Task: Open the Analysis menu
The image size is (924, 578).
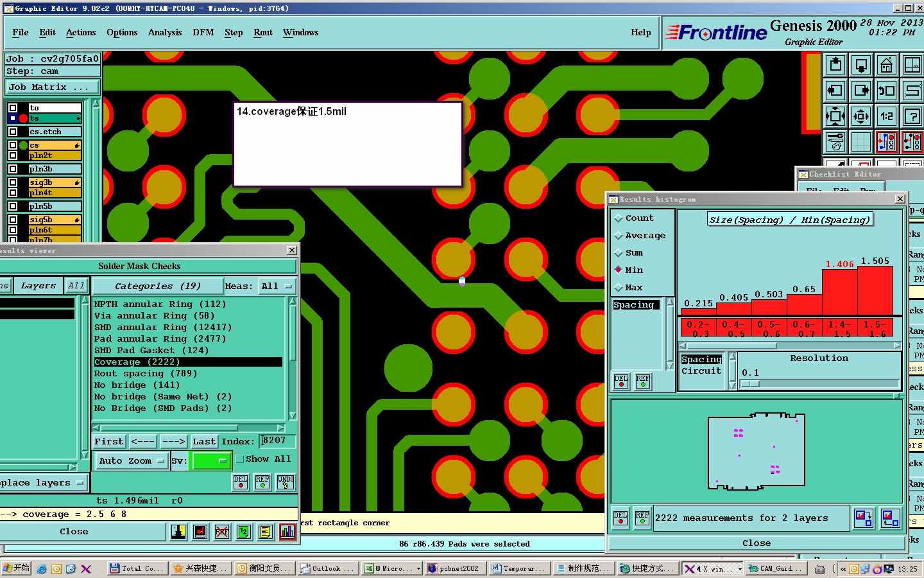Action: point(165,33)
